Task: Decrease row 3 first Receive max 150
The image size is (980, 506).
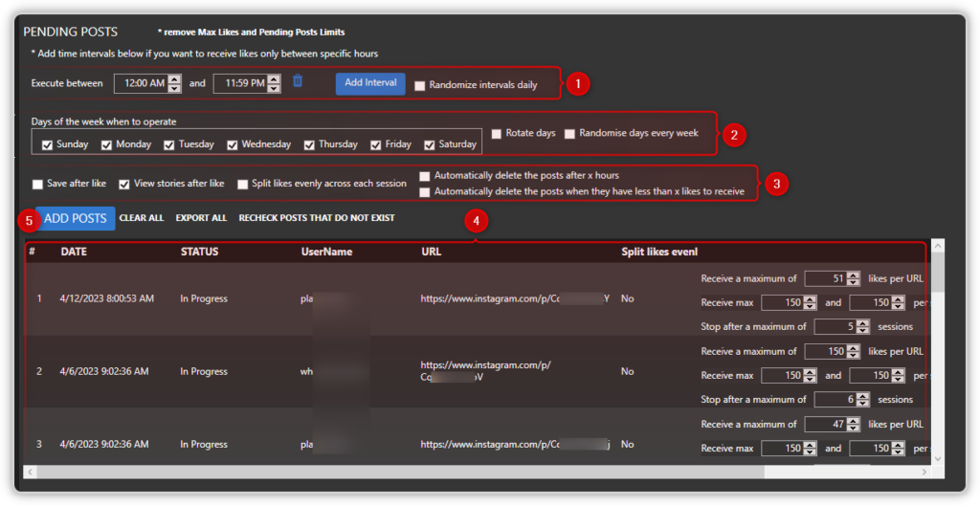Action: coord(810,452)
